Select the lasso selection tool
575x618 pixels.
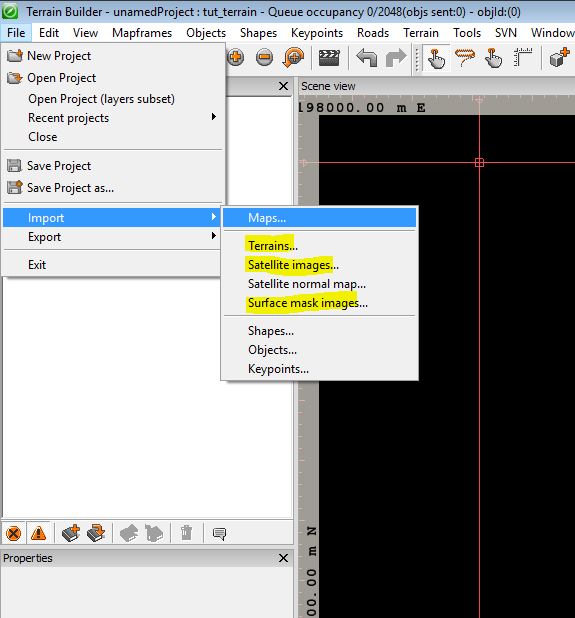tap(465, 58)
